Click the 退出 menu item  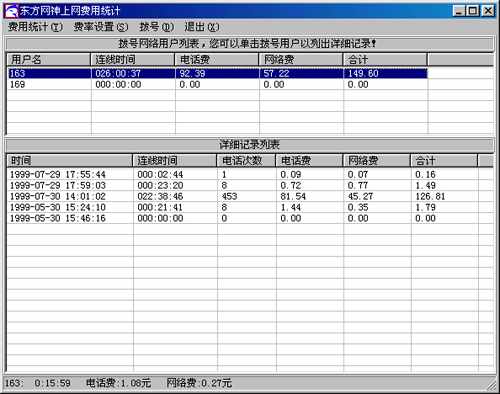click(202, 27)
